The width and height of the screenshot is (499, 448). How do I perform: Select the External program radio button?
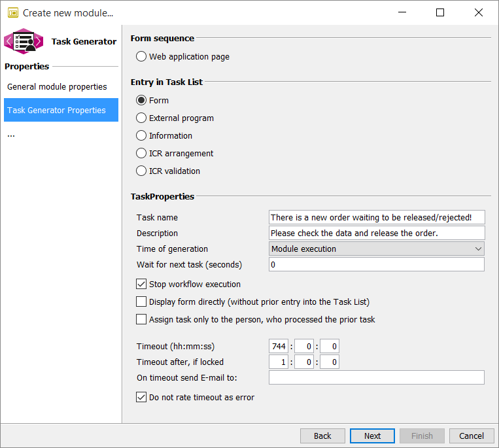click(141, 118)
